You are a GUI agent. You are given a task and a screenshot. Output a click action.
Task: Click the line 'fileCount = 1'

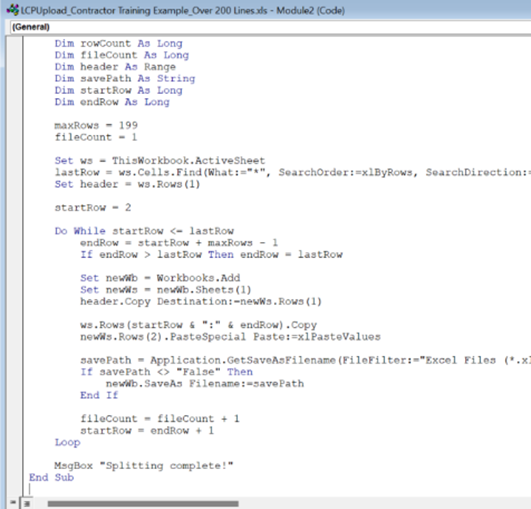point(96,137)
